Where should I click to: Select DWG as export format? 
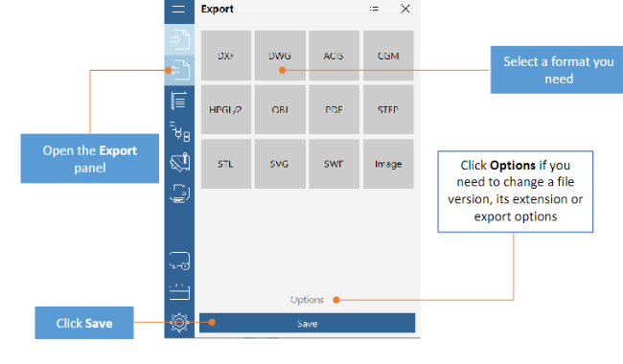coord(280,56)
